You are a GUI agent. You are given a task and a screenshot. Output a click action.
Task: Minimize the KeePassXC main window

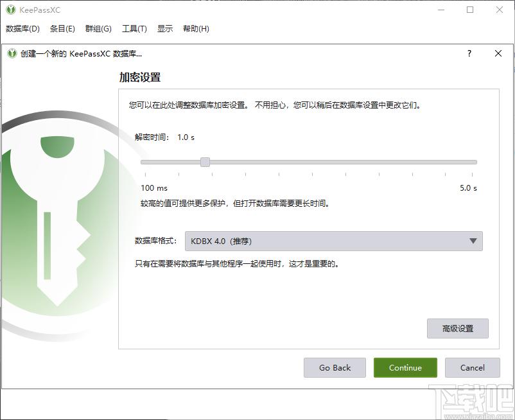coord(441,10)
